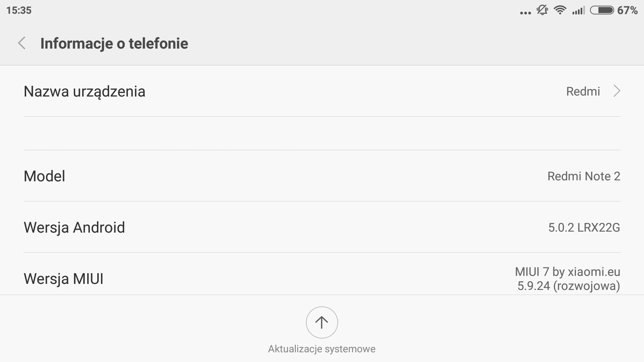Tap the 15:35 clock in status bar
The image size is (644, 362).
(19, 10)
